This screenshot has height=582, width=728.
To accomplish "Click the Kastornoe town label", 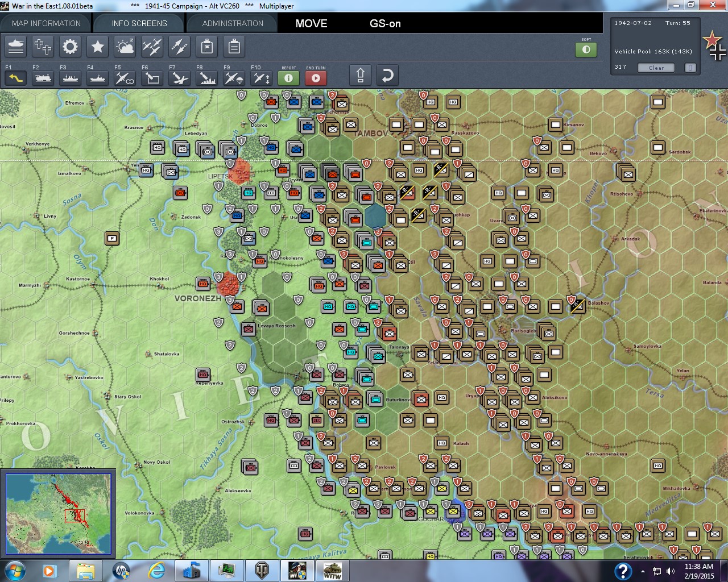I will tap(78, 279).
